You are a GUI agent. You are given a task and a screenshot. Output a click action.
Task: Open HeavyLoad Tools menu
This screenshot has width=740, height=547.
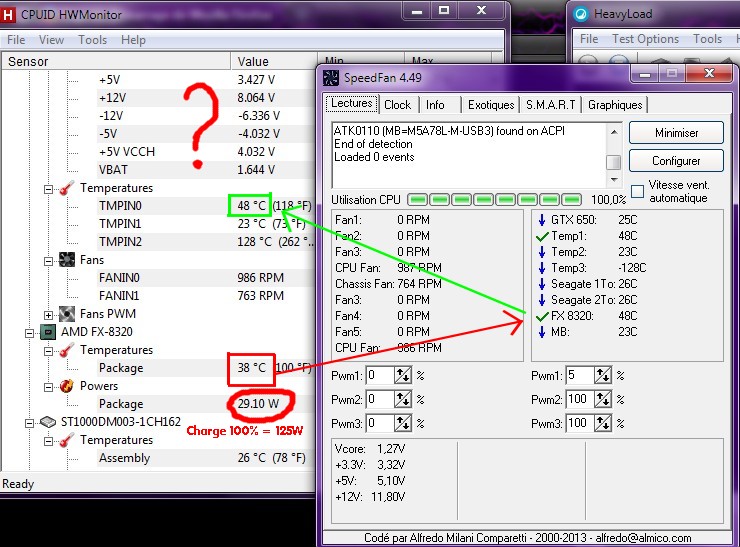coord(707,39)
